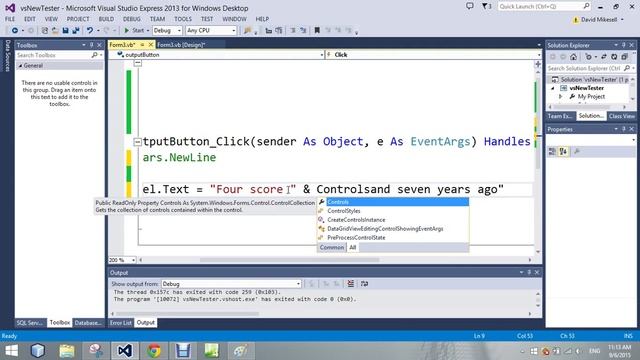Switch to the Class View tab

[x=621, y=116]
